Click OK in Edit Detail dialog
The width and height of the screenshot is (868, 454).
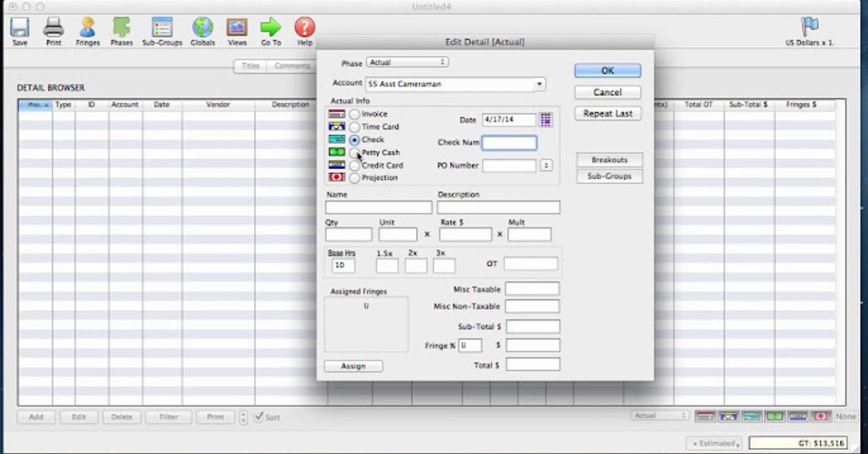coord(608,71)
